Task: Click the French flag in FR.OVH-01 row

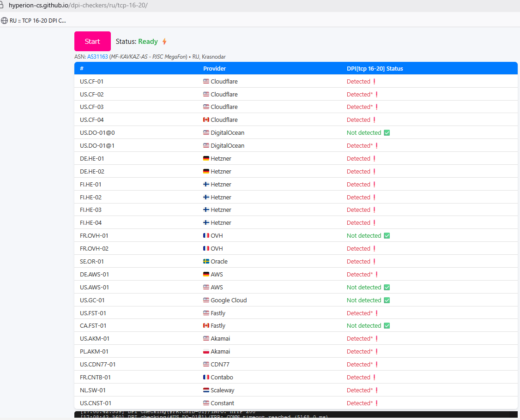Action: point(206,236)
